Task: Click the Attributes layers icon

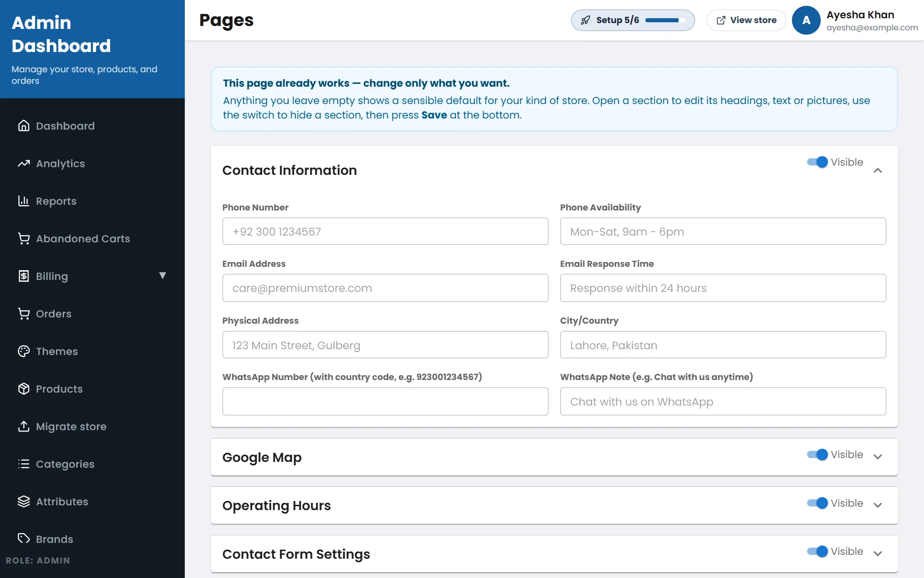Action: pos(24,501)
